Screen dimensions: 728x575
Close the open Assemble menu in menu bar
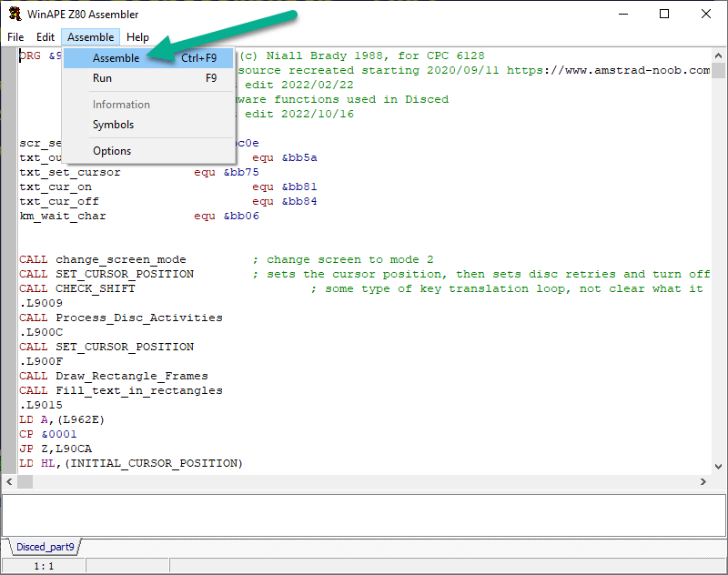pyautogui.click(x=90, y=37)
